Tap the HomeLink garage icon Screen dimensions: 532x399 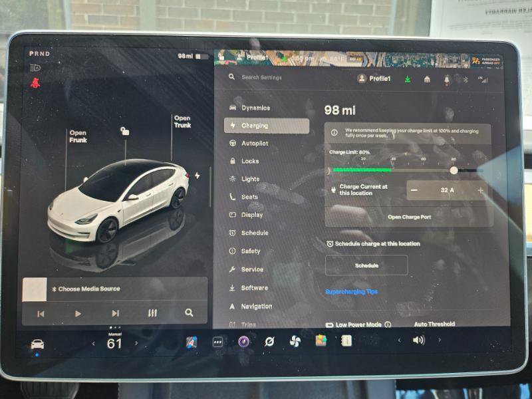tap(427, 79)
